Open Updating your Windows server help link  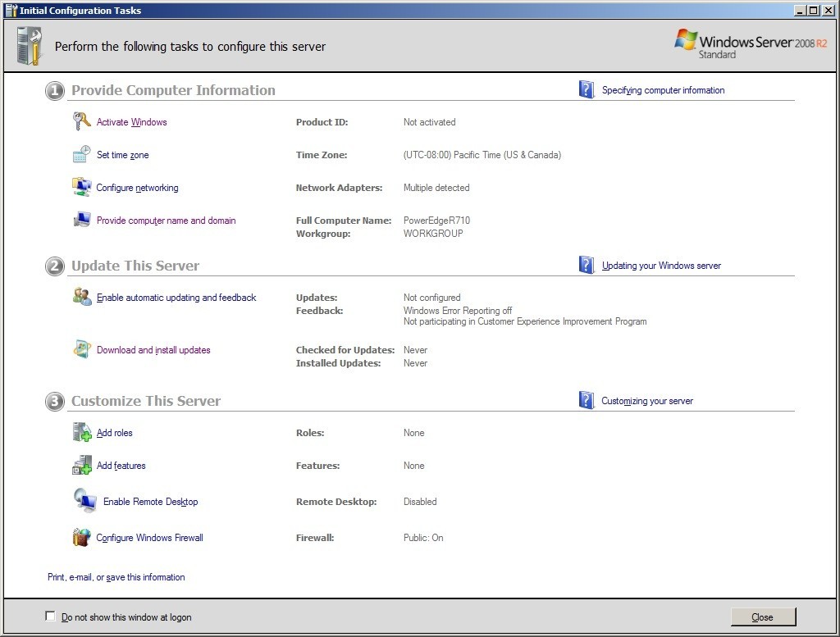click(661, 266)
